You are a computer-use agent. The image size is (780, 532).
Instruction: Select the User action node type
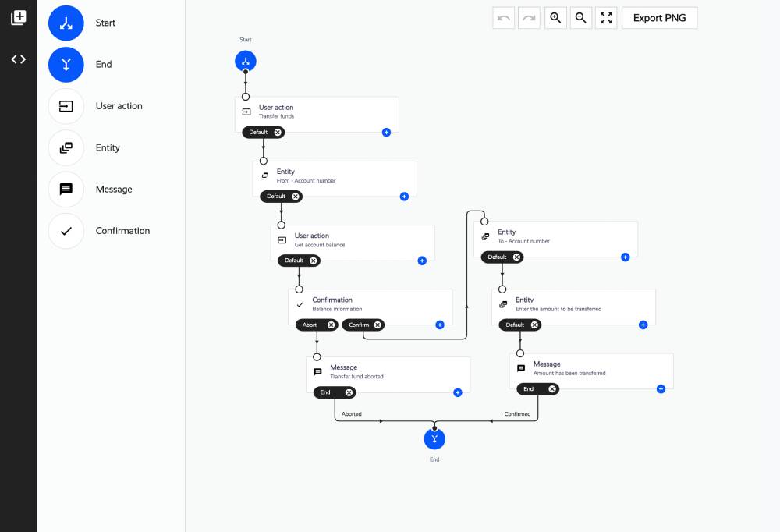coord(66,106)
